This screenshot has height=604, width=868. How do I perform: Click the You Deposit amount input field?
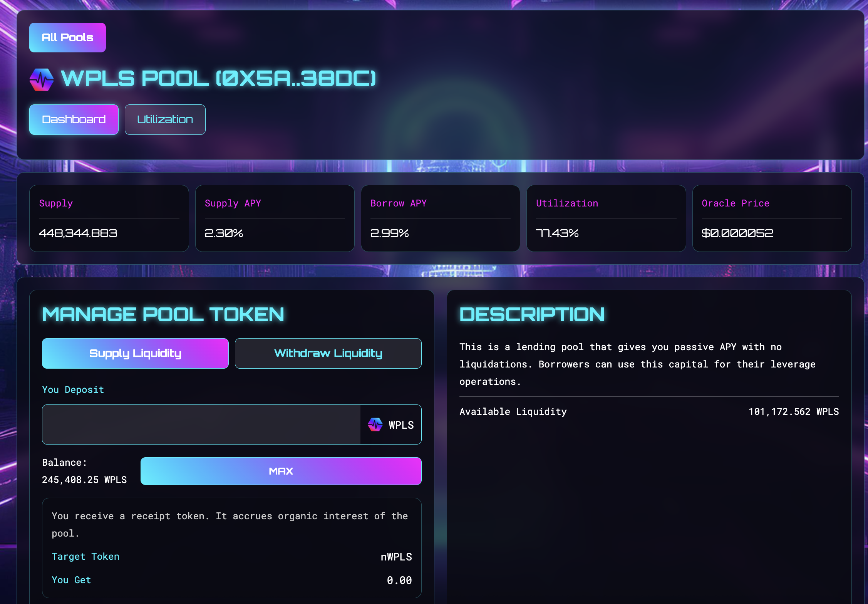click(201, 424)
